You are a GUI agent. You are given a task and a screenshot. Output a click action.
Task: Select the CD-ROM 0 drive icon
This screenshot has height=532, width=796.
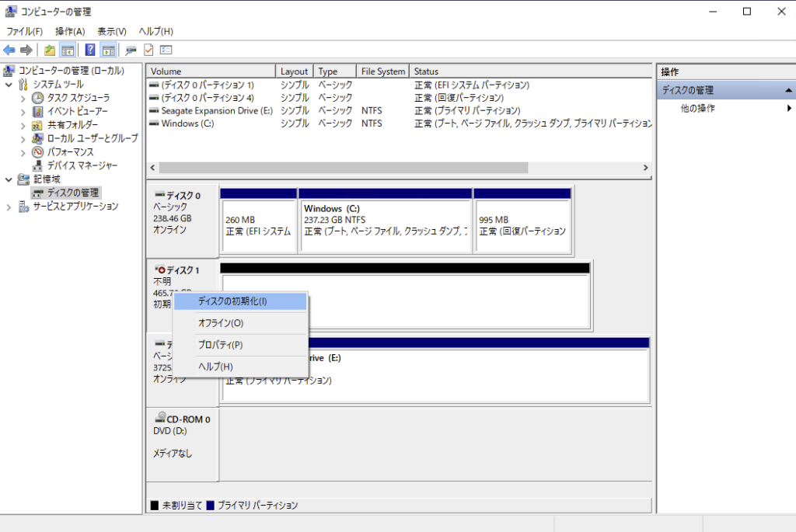(x=160, y=418)
